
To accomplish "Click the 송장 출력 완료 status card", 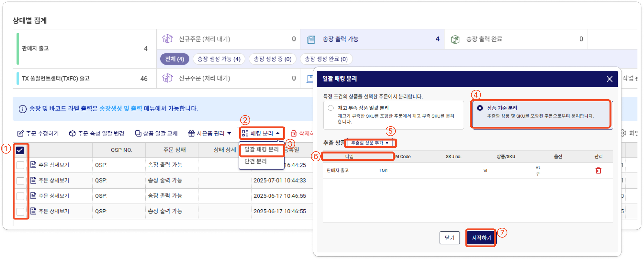I will 516,39.
